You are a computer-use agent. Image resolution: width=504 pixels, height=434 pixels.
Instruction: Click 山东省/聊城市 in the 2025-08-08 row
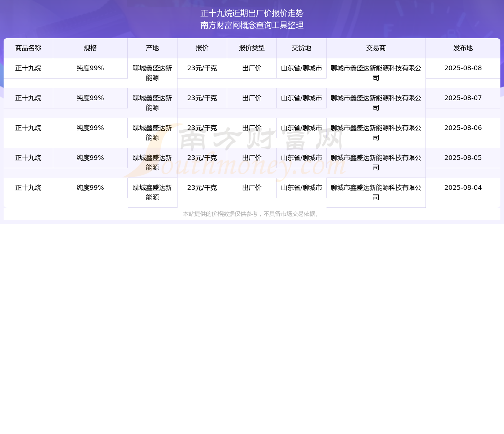[302, 68]
